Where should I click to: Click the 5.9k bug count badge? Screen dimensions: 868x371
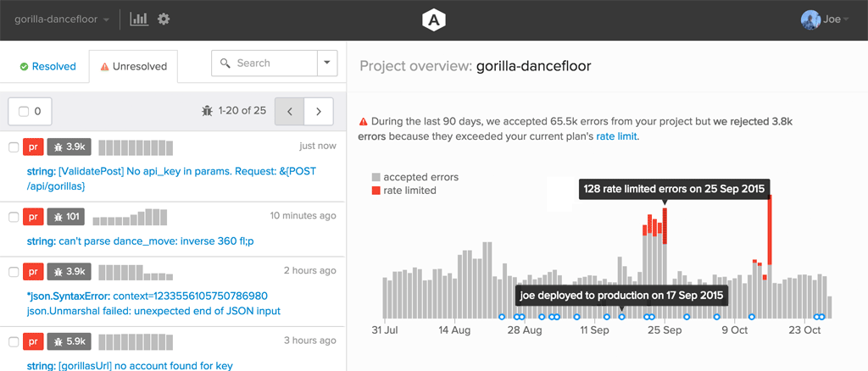tap(68, 341)
